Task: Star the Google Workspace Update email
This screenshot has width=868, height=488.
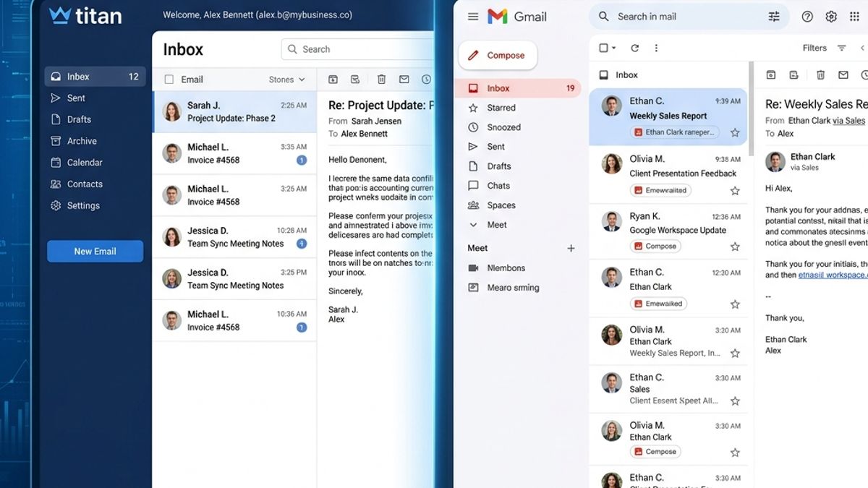Action: coord(735,247)
